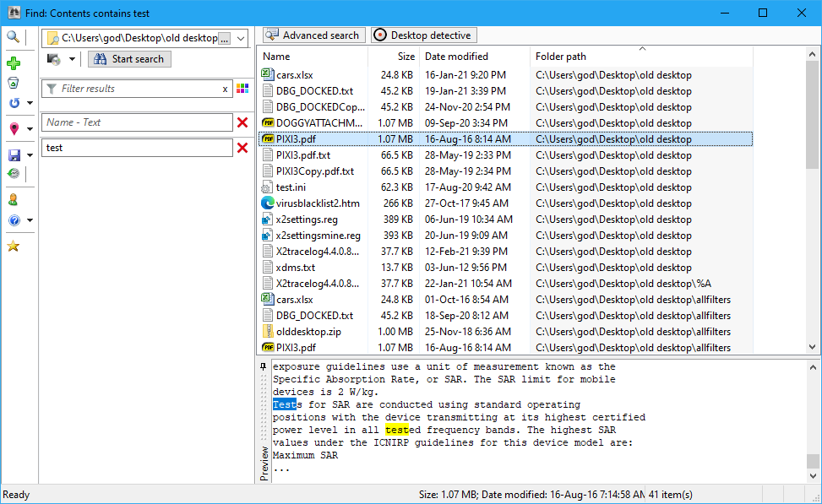Sort by the Size column header
Image resolution: width=822 pixels, height=504 pixels.
[394, 57]
